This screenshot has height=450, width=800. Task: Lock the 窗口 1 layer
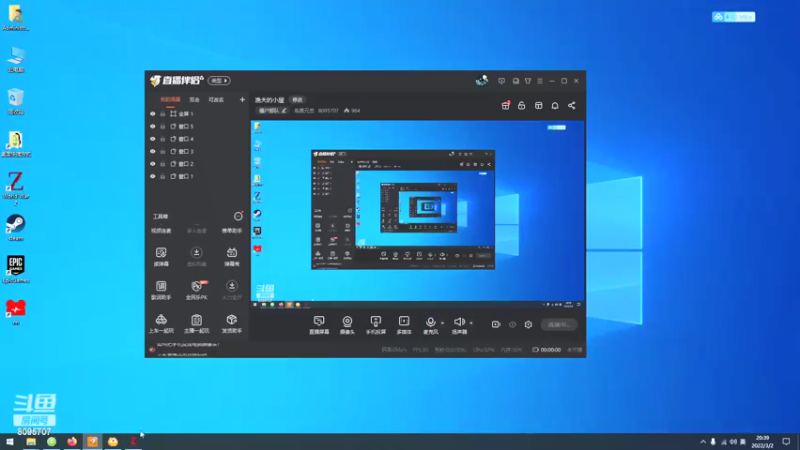(163, 177)
